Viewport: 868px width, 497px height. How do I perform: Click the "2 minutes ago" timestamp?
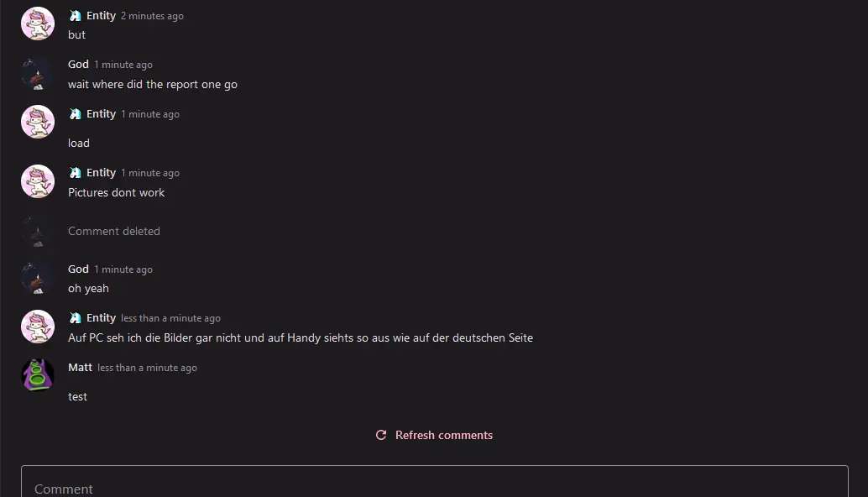point(152,16)
